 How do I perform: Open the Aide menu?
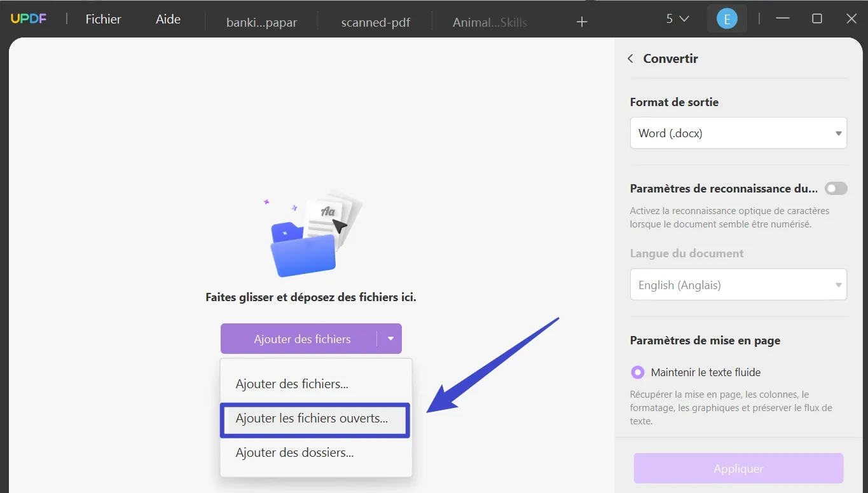167,18
